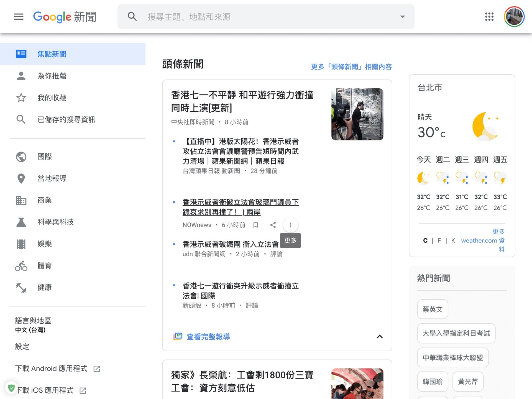
Task: Click the 商業 building icon
Action: pyautogui.click(x=21, y=200)
